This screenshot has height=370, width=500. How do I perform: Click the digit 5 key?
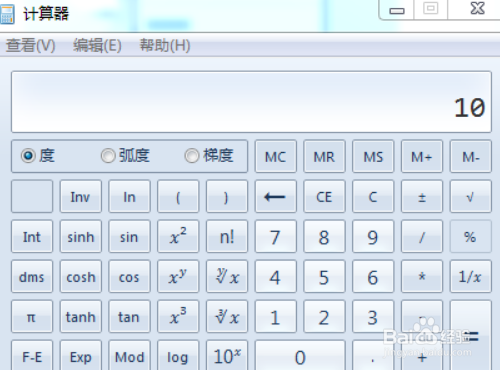(324, 277)
